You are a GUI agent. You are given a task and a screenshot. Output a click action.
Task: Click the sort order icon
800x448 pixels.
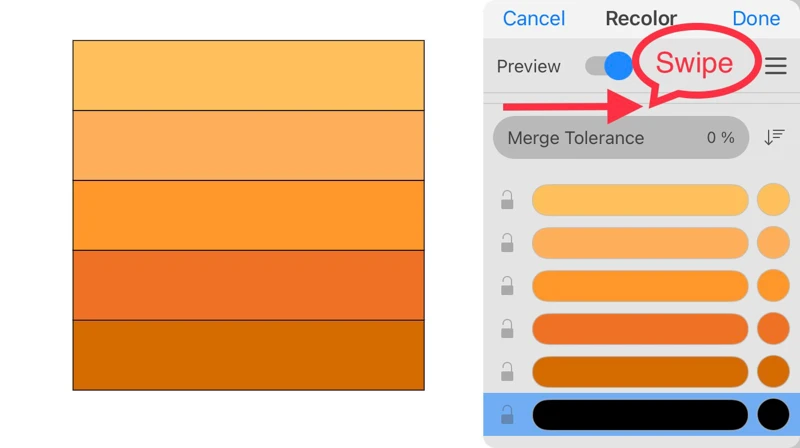click(x=774, y=137)
